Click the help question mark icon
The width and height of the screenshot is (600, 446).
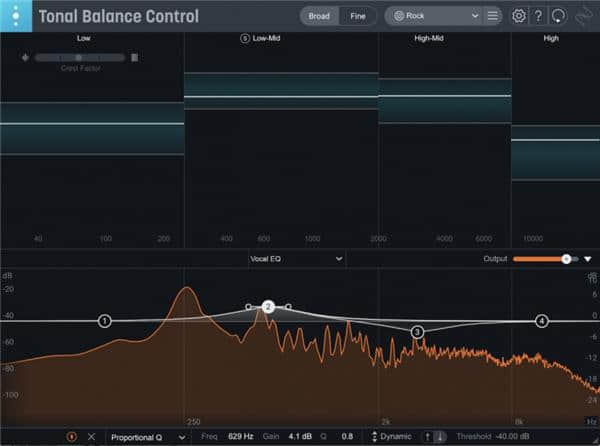tap(539, 16)
